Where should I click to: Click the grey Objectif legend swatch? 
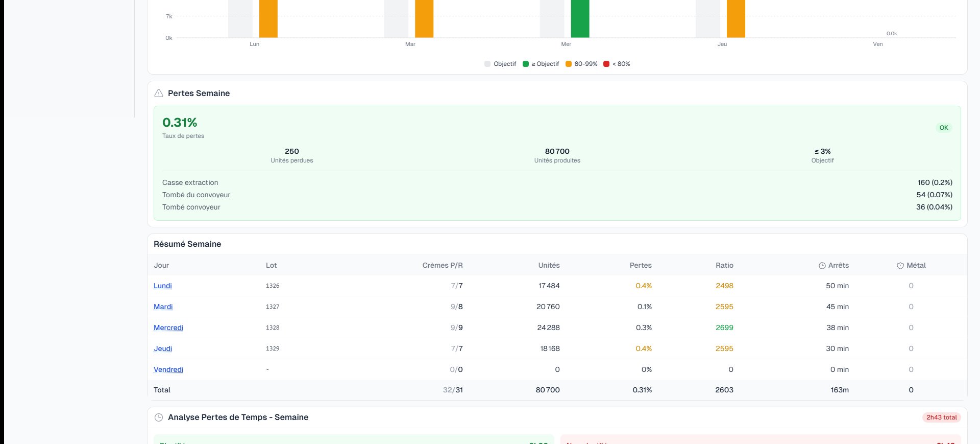click(487, 64)
